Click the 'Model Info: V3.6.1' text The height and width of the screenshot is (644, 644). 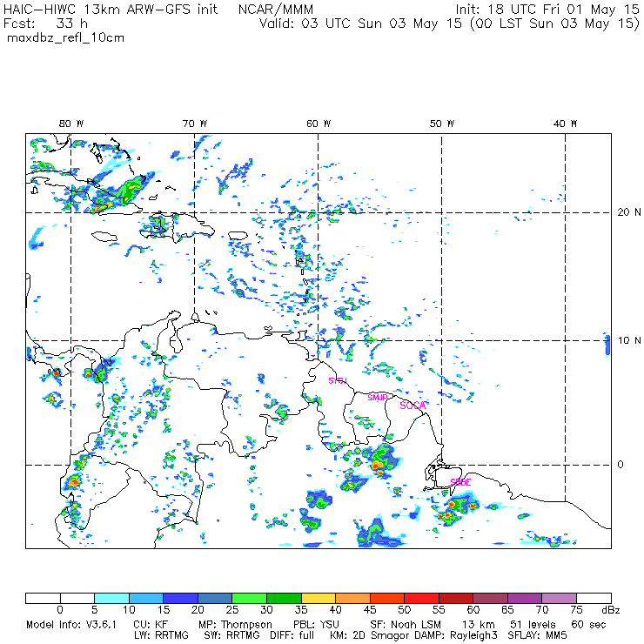(71, 625)
